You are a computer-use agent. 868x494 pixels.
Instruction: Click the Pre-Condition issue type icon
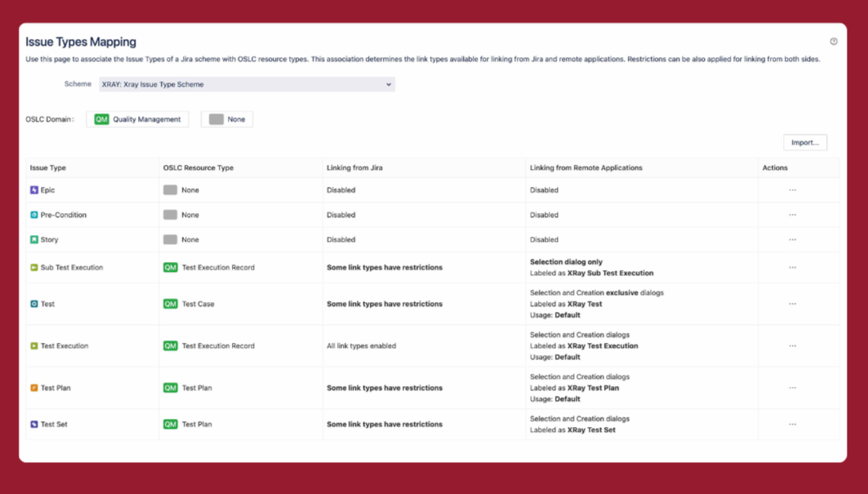pyautogui.click(x=33, y=215)
